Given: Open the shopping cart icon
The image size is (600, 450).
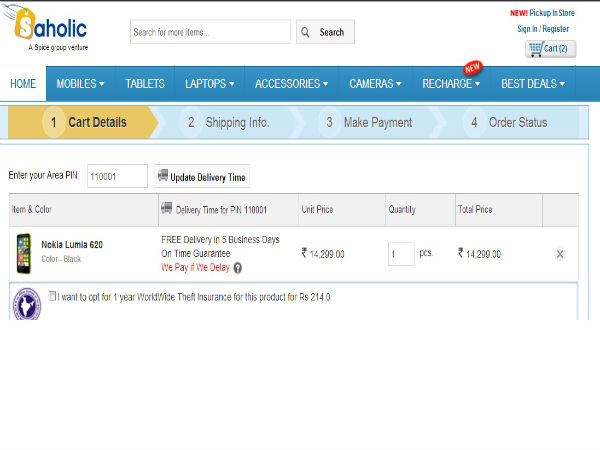Looking at the screenshot, I should point(535,48).
